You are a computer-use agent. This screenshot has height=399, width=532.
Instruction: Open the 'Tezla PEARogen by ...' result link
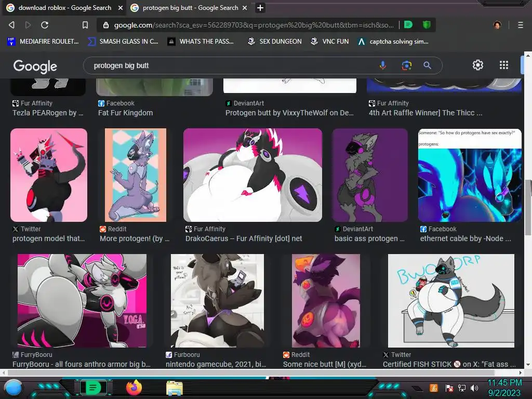click(48, 113)
